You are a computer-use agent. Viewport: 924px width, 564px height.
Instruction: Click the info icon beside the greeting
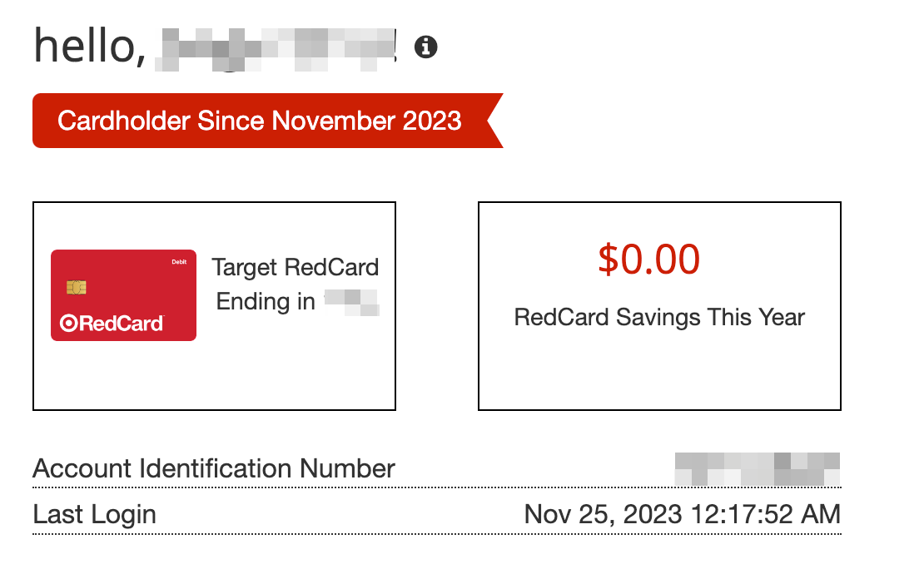point(425,47)
